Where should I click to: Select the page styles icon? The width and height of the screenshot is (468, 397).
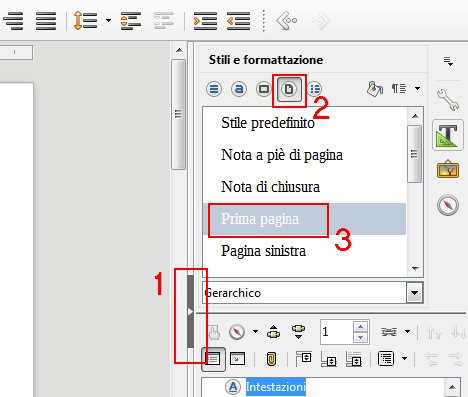tap(289, 89)
